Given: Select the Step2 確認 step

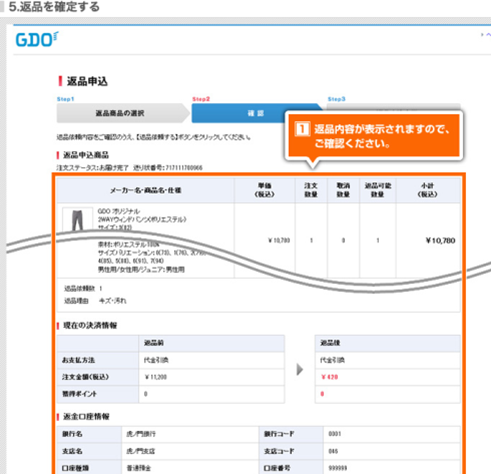Looking at the screenshot, I should (x=256, y=113).
